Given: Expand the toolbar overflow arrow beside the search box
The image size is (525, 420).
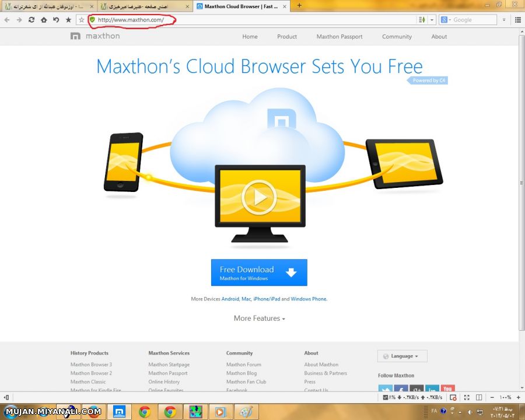Looking at the screenshot, I should coord(504,20).
